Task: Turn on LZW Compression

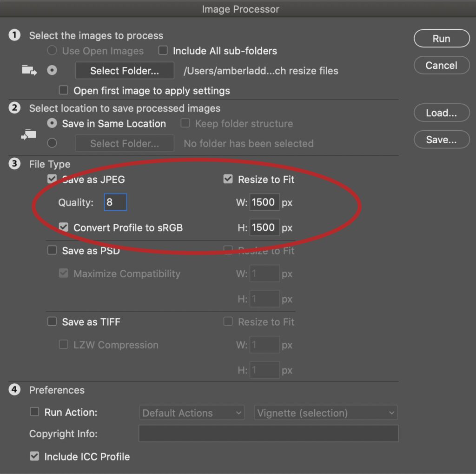Action: coord(64,345)
